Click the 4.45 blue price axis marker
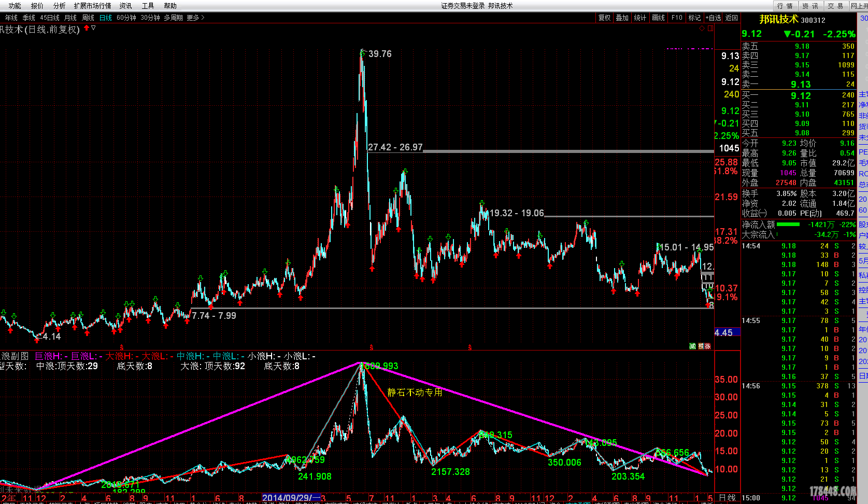868x504 pixels. (x=727, y=333)
